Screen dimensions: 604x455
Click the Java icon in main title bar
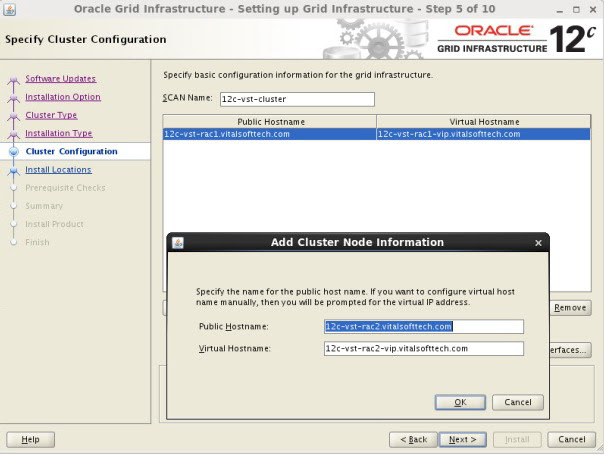click(9, 9)
